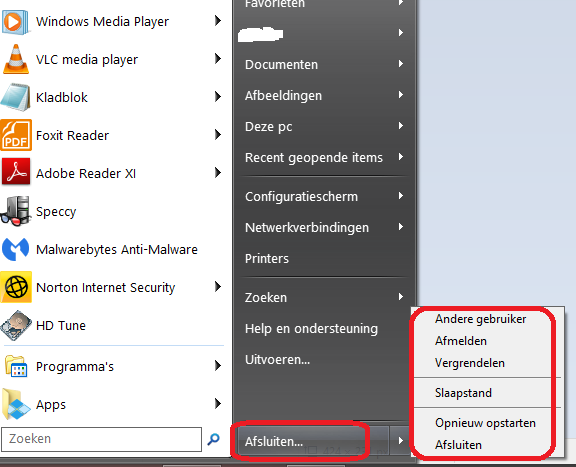Open HD Tune icon

[16, 325]
